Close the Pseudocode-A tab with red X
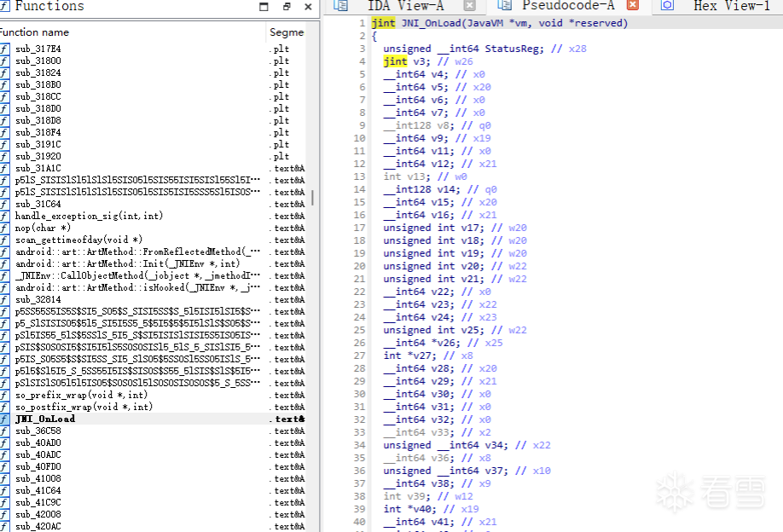The height and width of the screenshot is (532, 783). 633,5
